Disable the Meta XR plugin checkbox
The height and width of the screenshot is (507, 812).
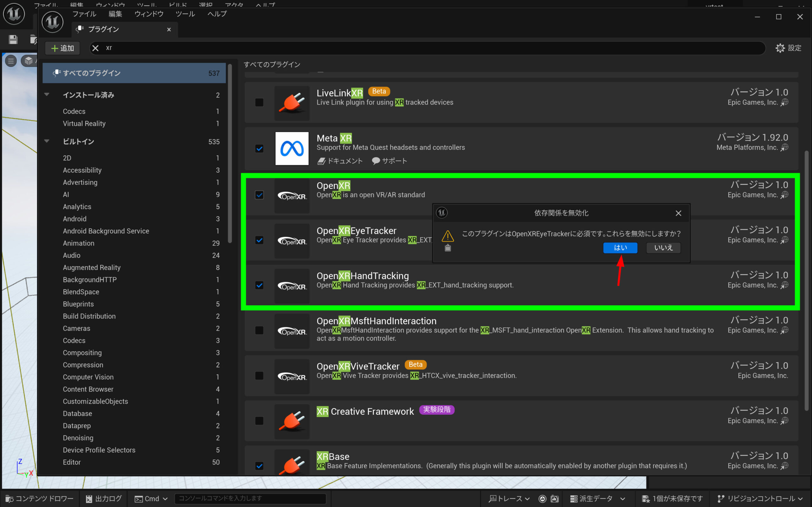point(259,148)
